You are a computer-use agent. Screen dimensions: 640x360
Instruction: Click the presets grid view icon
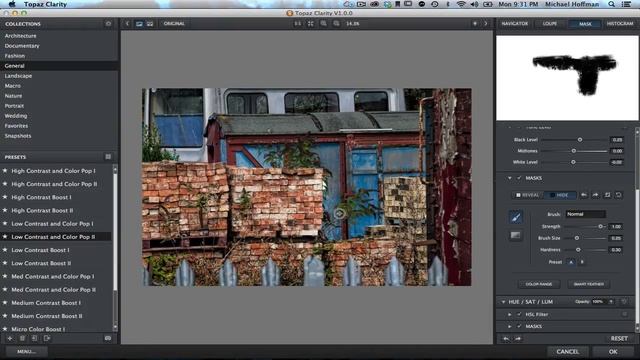pyautogui.click(x=108, y=157)
